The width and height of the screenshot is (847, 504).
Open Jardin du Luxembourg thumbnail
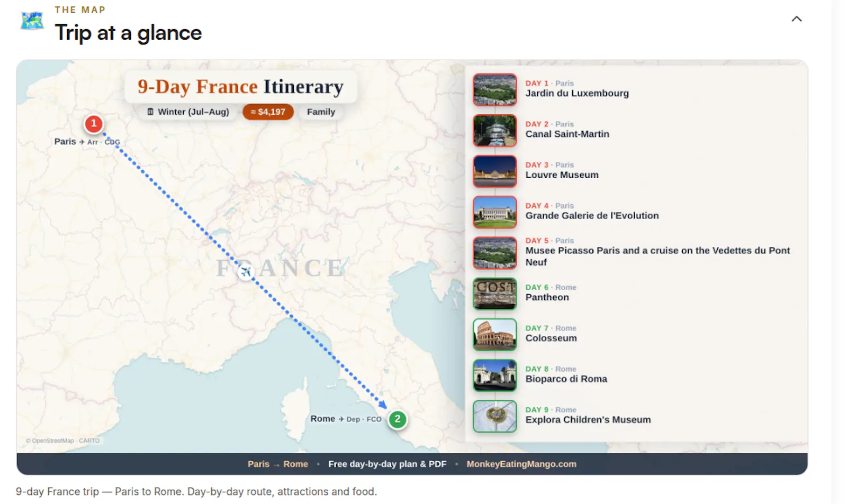click(x=494, y=90)
